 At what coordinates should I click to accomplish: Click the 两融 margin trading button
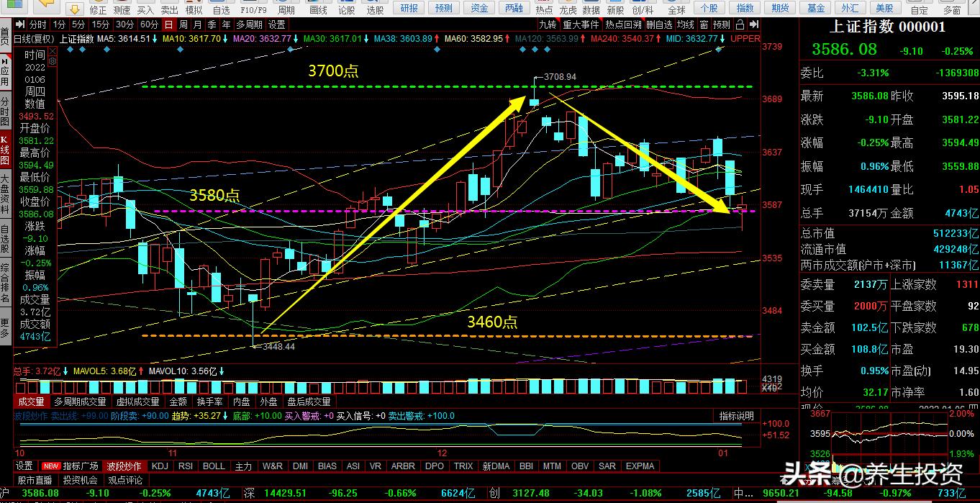coord(514,8)
